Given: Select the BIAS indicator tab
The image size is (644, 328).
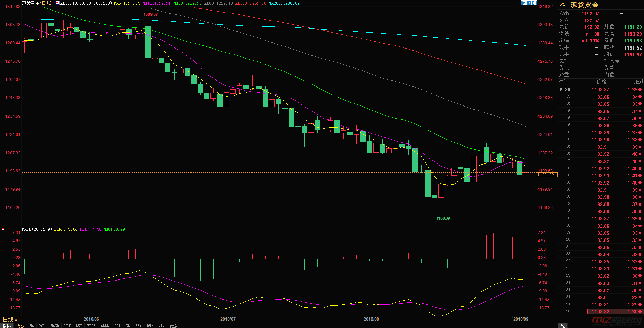Looking at the screenshot, I should pos(91,326).
